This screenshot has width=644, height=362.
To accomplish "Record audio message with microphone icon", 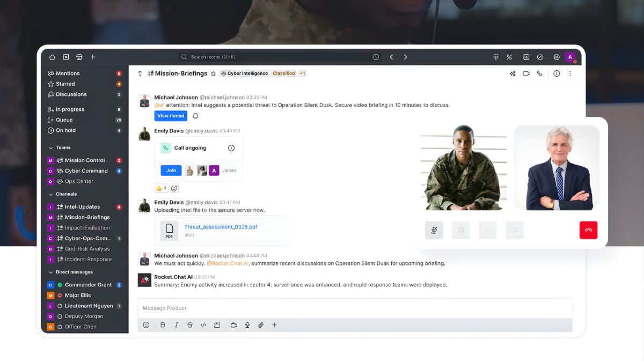I will pos(247,325).
